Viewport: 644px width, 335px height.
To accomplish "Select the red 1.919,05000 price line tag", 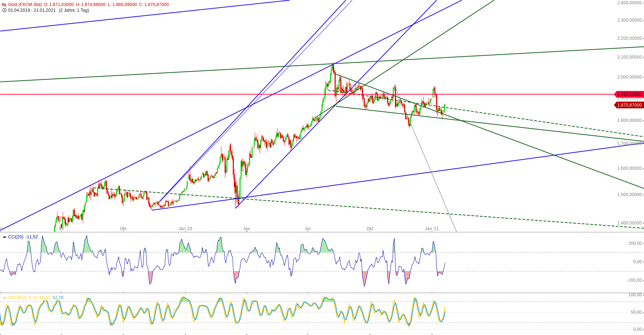I will 629,94.
